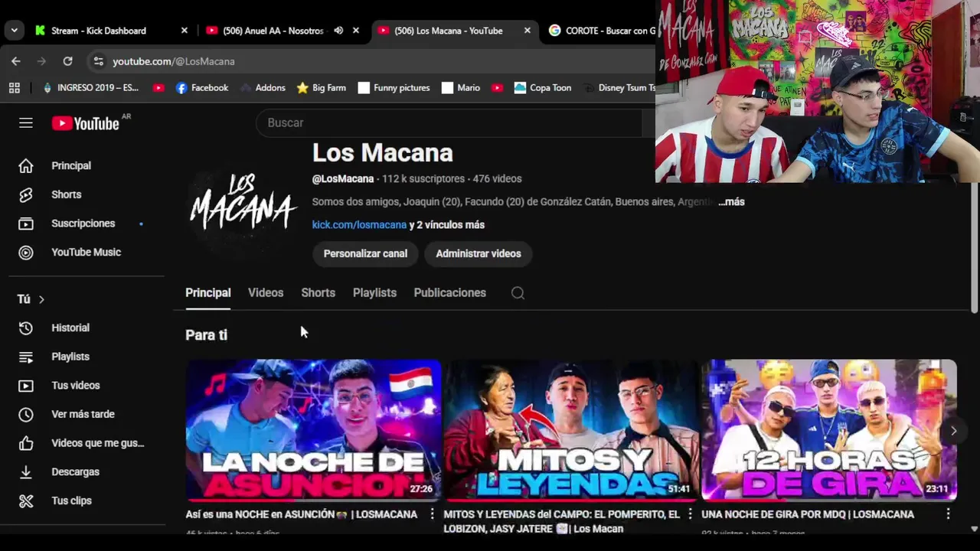The height and width of the screenshot is (551, 980).
Task: Open the tab search dropdown
Action: pos(15,31)
